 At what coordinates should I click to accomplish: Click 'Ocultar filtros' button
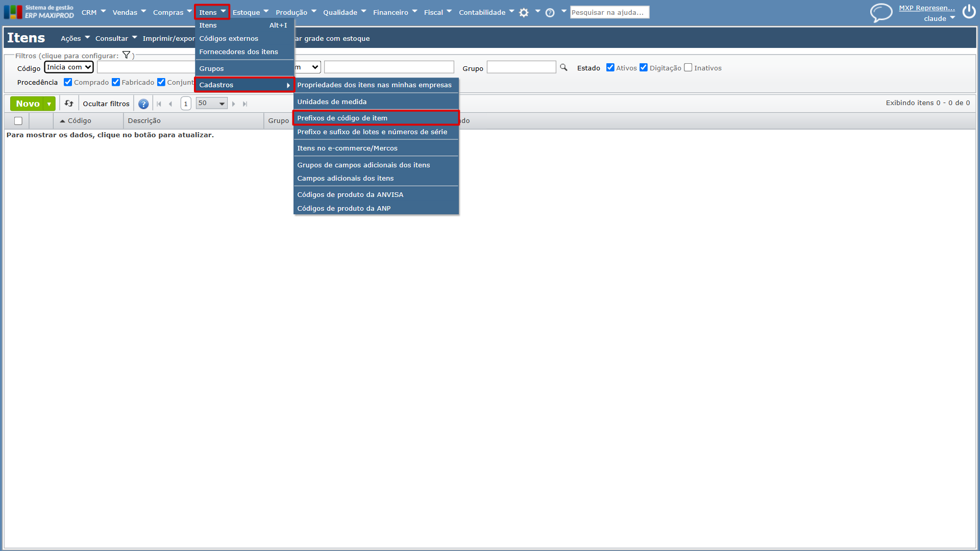pos(106,104)
